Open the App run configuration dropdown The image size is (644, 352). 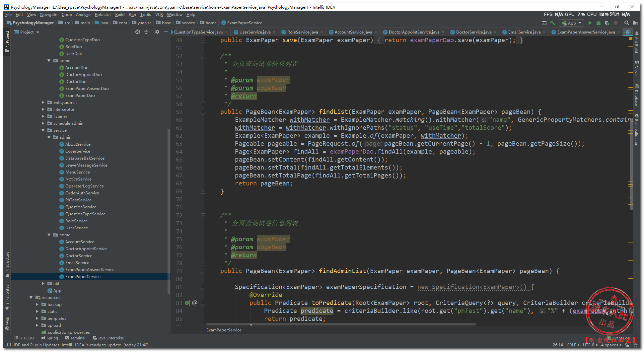(x=571, y=23)
